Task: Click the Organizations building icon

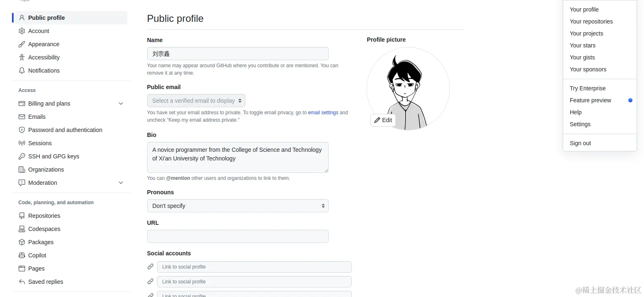Action: point(22,170)
